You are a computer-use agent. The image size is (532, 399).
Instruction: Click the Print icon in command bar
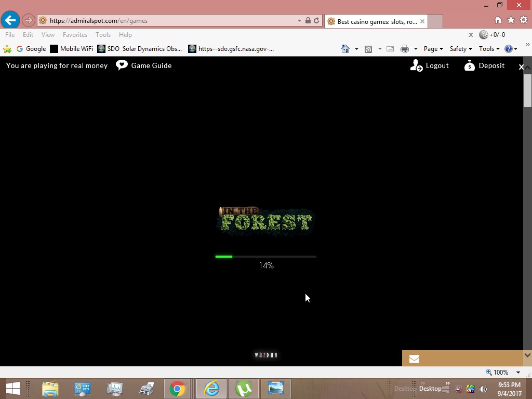coord(405,49)
